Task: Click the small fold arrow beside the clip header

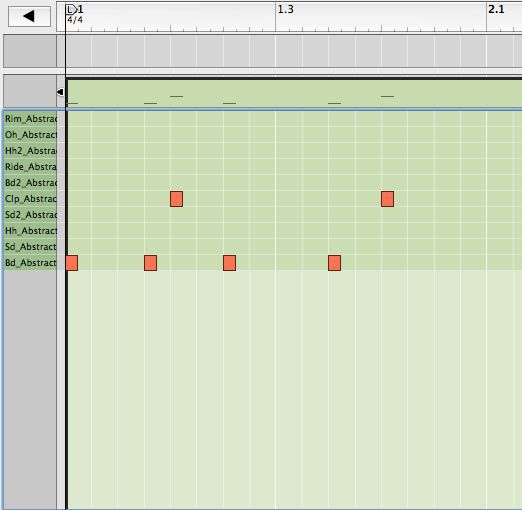Action: point(60,92)
